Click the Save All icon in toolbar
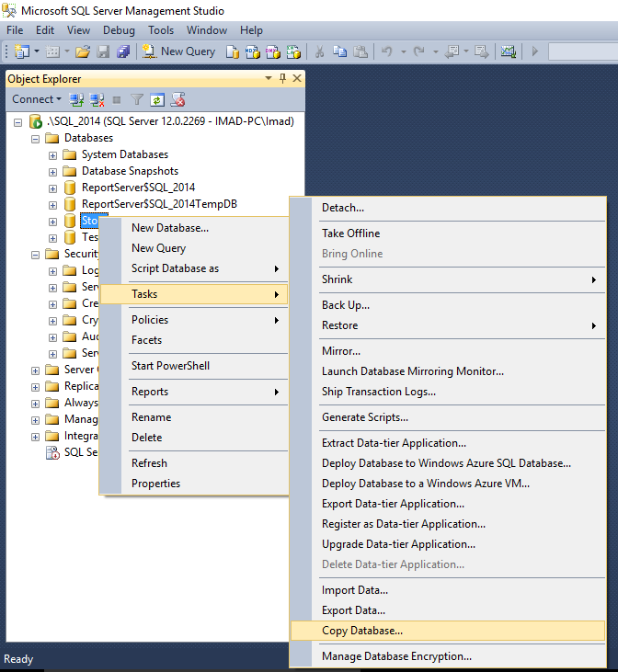 123,51
